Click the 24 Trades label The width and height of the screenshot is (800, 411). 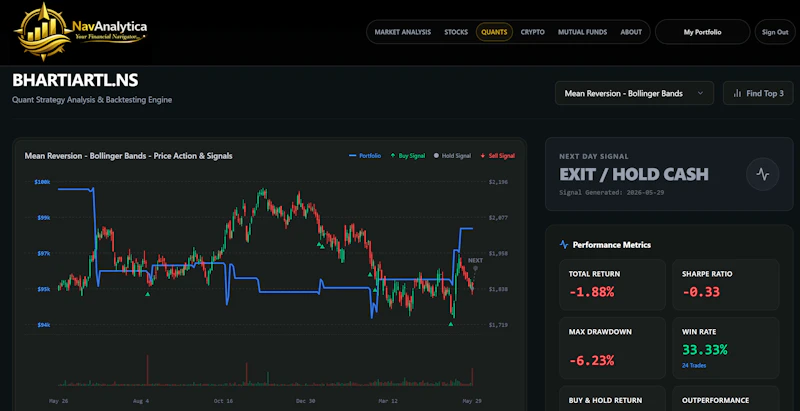click(x=694, y=365)
